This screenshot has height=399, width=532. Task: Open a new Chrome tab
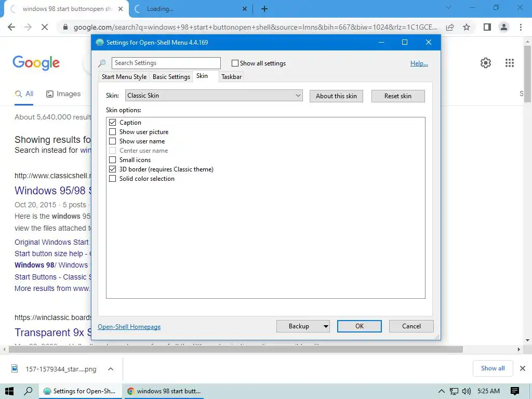[x=264, y=9]
